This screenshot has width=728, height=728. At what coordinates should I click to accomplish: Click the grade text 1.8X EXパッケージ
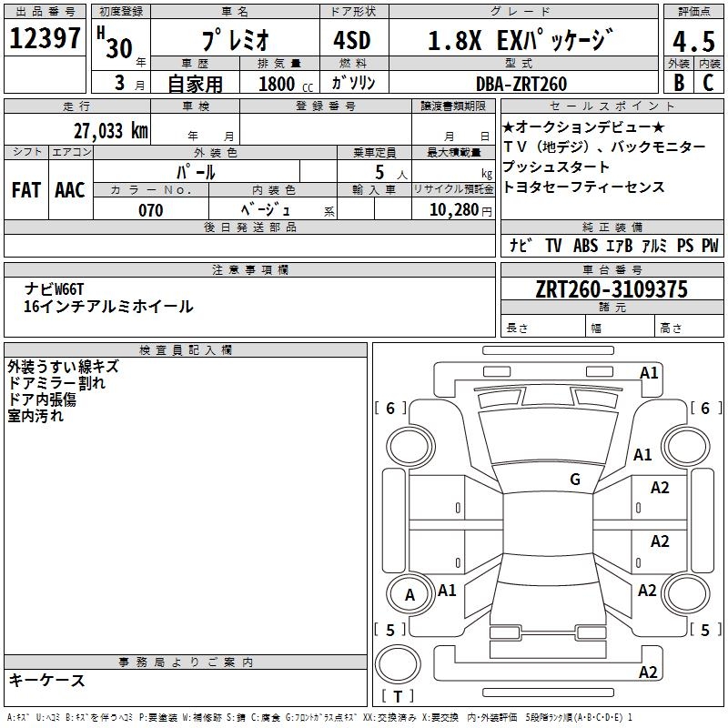(521, 40)
